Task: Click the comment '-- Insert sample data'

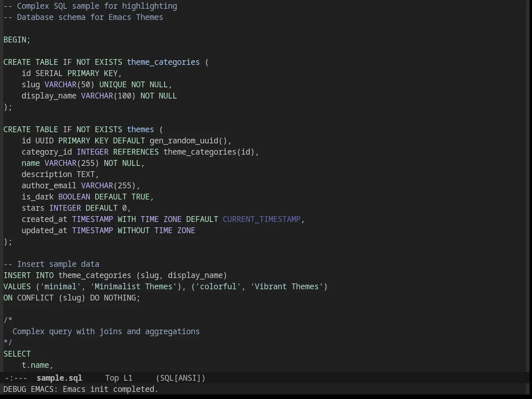Action: tap(52, 264)
